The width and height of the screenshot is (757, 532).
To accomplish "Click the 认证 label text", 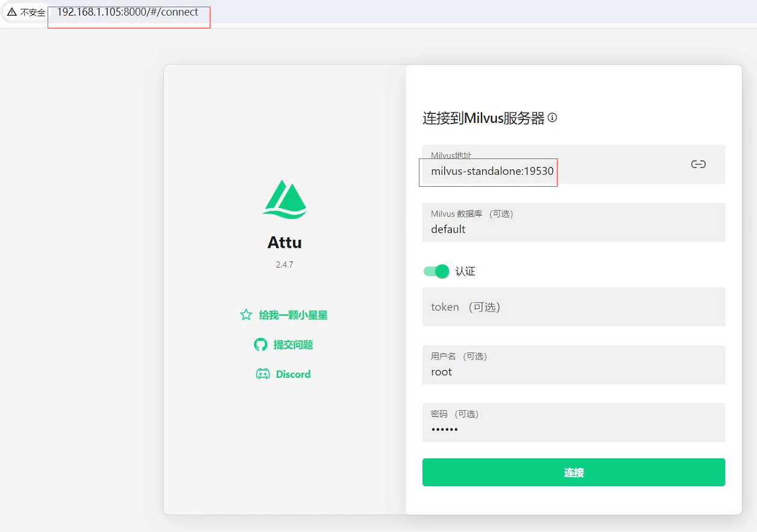I will coord(465,272).
